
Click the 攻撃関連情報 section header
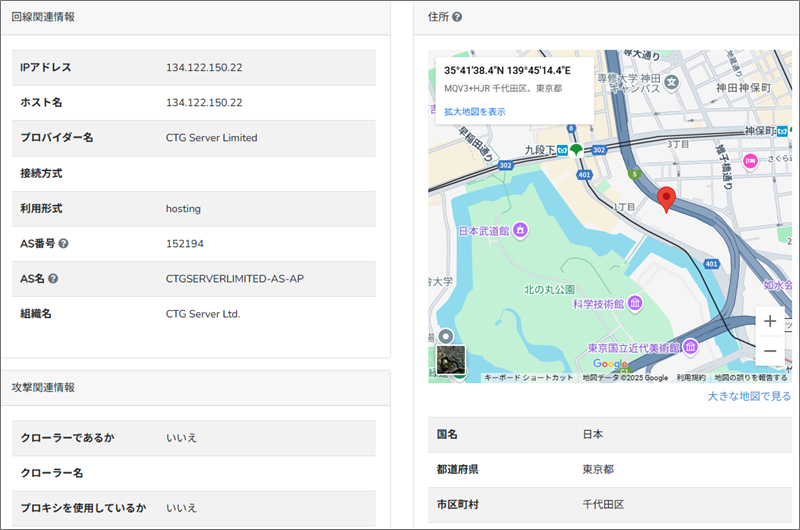coord(43,388)
